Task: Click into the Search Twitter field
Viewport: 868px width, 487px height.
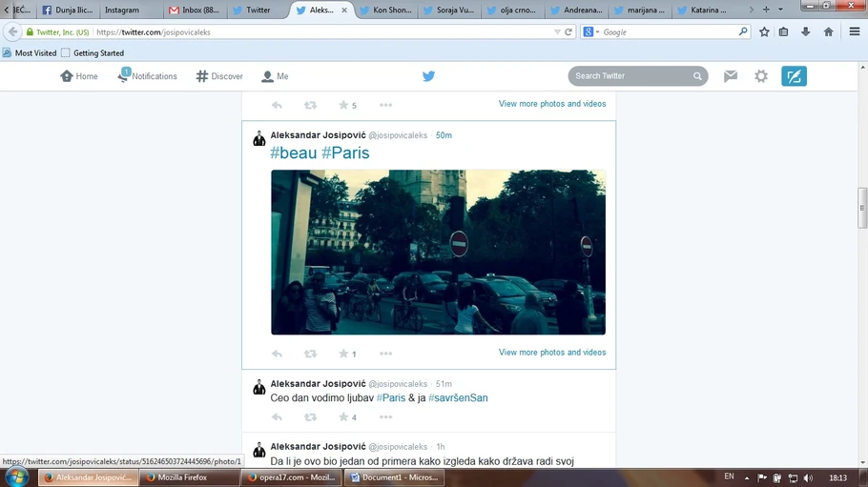Action: click(x=630, y=76)
